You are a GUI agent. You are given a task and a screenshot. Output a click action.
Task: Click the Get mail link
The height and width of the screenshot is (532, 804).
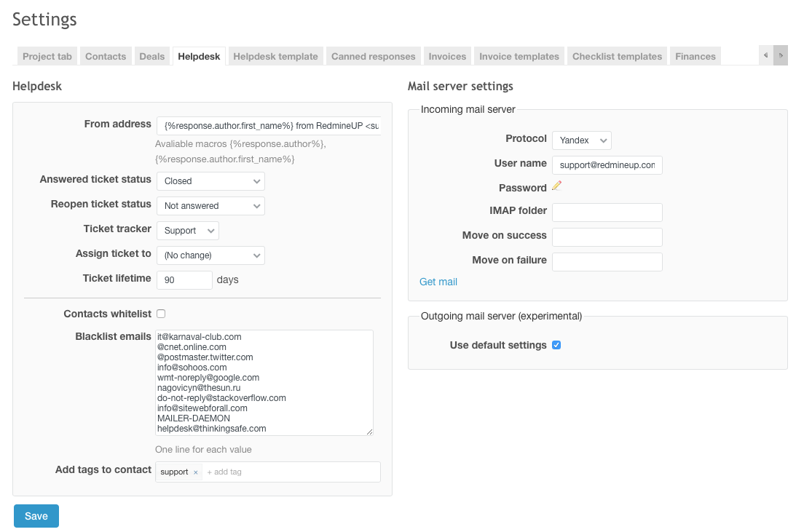point(438,282)
